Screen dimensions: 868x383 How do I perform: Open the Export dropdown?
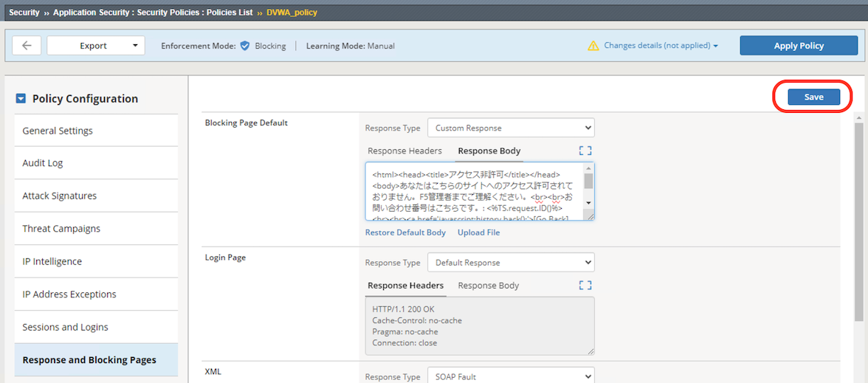coord(96,46)
